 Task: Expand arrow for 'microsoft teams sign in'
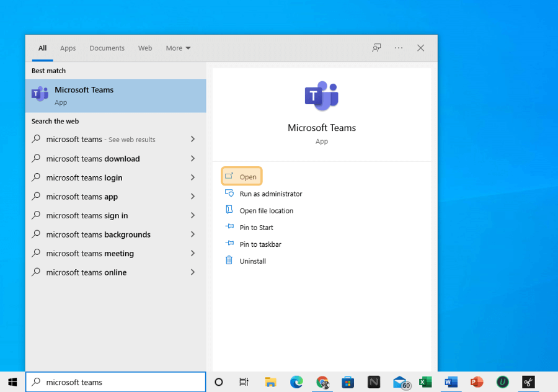tap(193, 215)
